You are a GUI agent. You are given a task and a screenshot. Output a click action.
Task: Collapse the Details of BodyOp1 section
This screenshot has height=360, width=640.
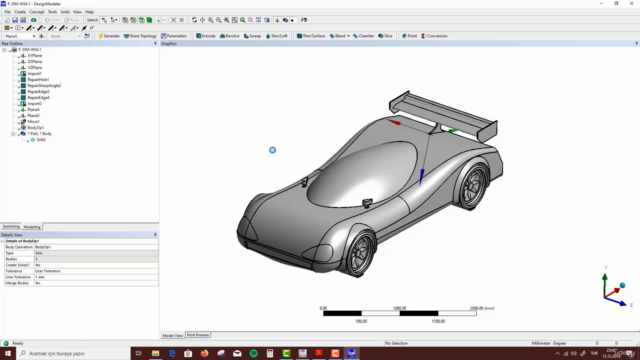pos(2,241)
